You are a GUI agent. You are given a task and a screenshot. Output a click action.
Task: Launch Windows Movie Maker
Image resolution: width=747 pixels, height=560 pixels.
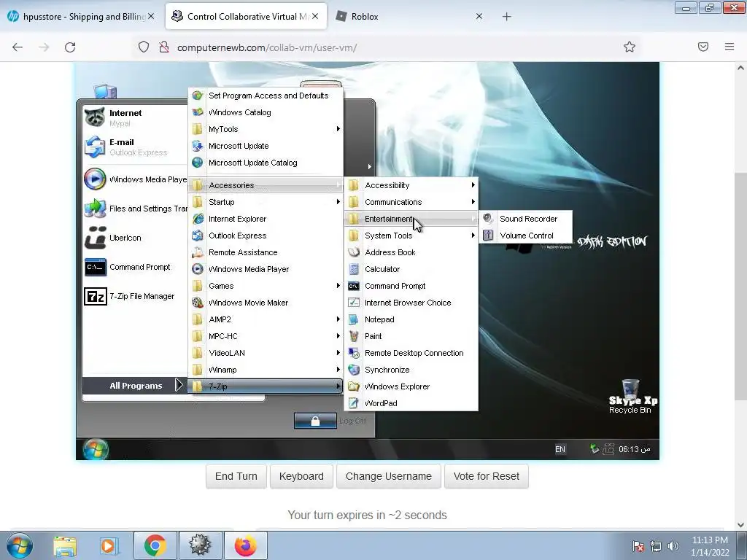coord(266,303)
